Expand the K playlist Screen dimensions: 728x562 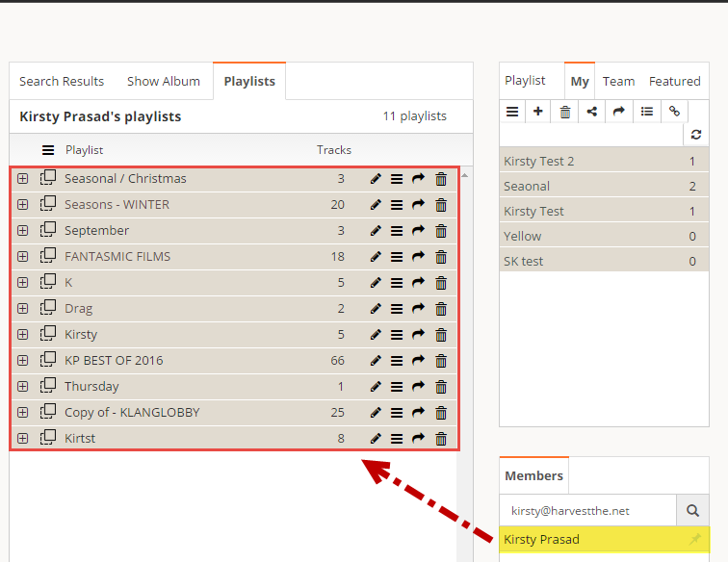(x=22, y=283)
